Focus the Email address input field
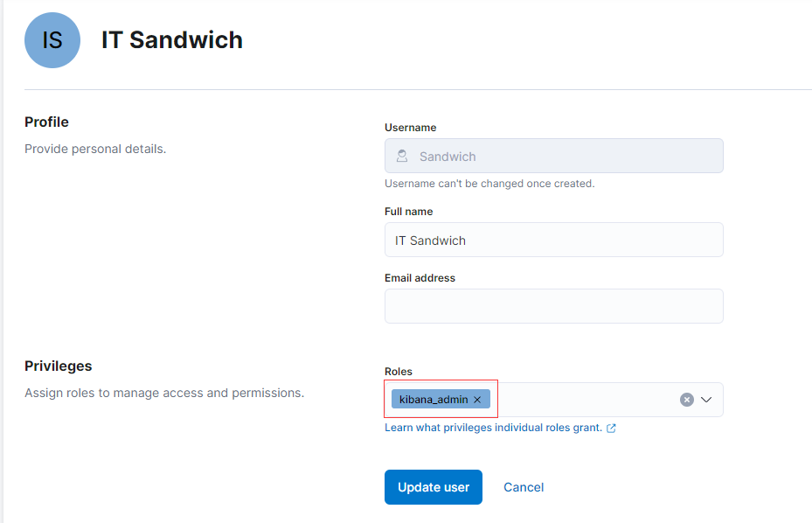This screenshot has height=523, width=812. coord(553,306)
